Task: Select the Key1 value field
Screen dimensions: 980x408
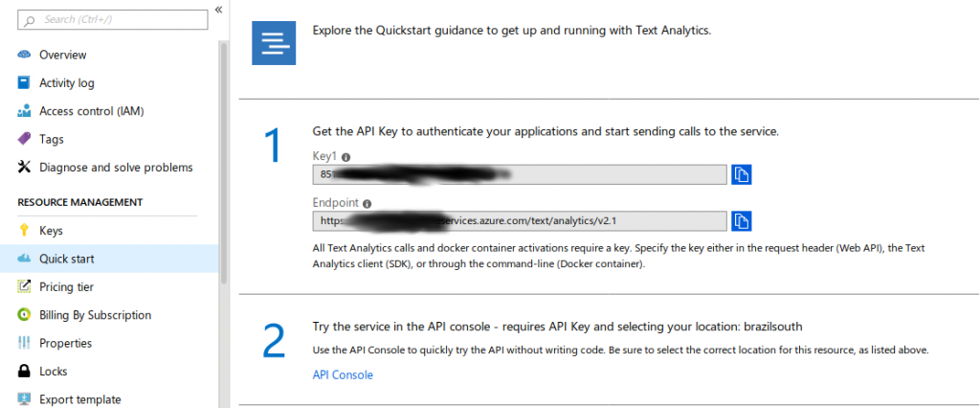Action: [520, 174]
